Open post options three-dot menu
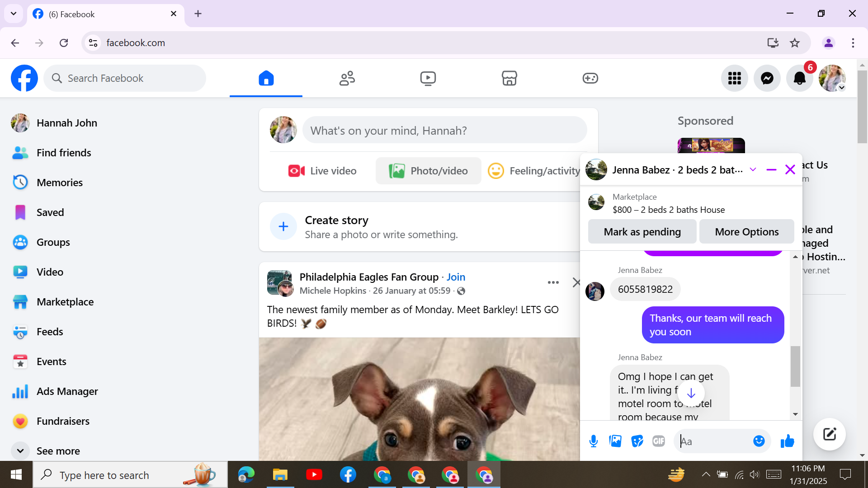The image size is (868, 488). pos(553,282)
